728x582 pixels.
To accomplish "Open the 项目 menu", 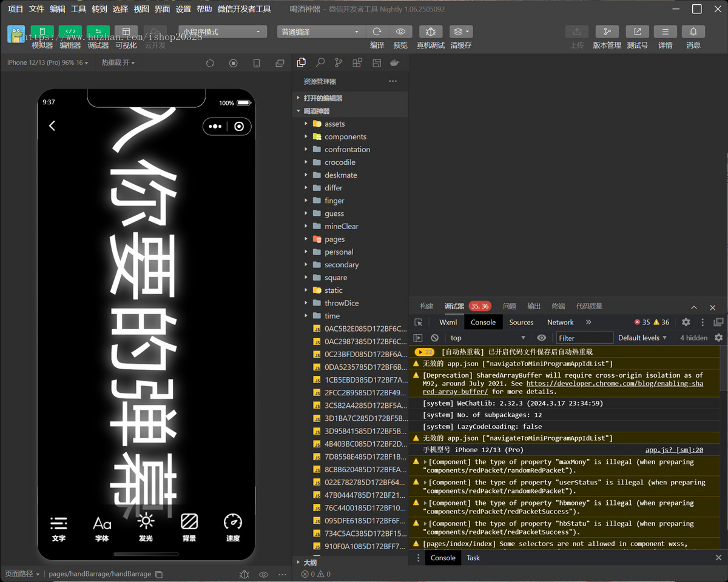I will [x=15, y=9].
